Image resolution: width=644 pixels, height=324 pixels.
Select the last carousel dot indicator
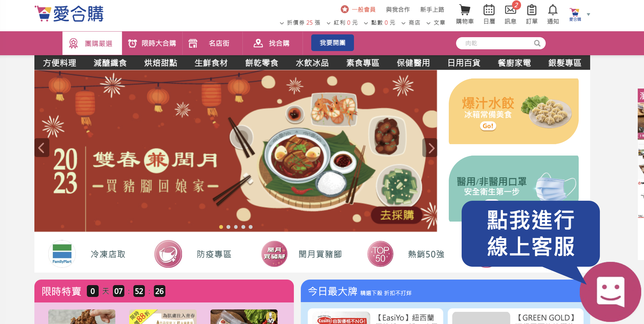(x=250, y=227)
